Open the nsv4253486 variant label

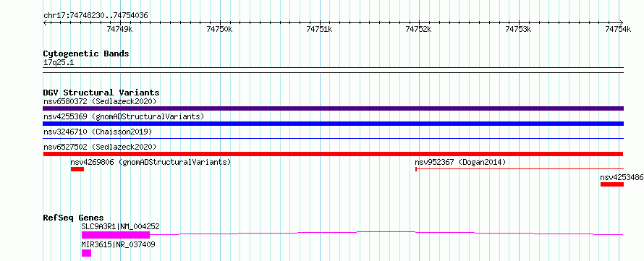pyautogui.click(x=622, y=177)
